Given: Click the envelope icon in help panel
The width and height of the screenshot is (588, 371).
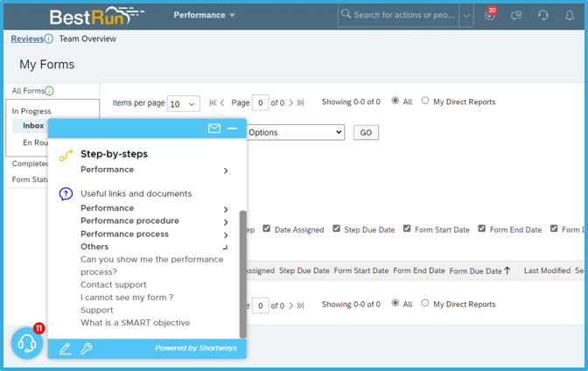Looking at the screenshot, I should [x=214, y=129].
